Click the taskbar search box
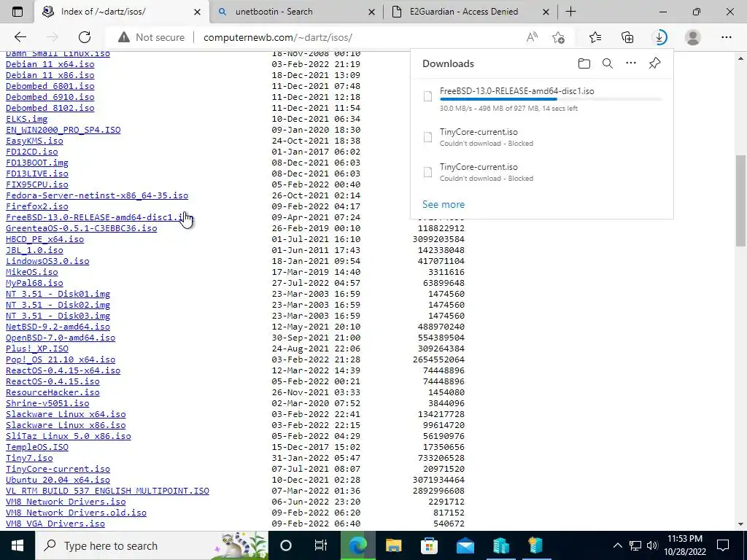The width and height of the screenshot is (747, 560). pos(152,545)
